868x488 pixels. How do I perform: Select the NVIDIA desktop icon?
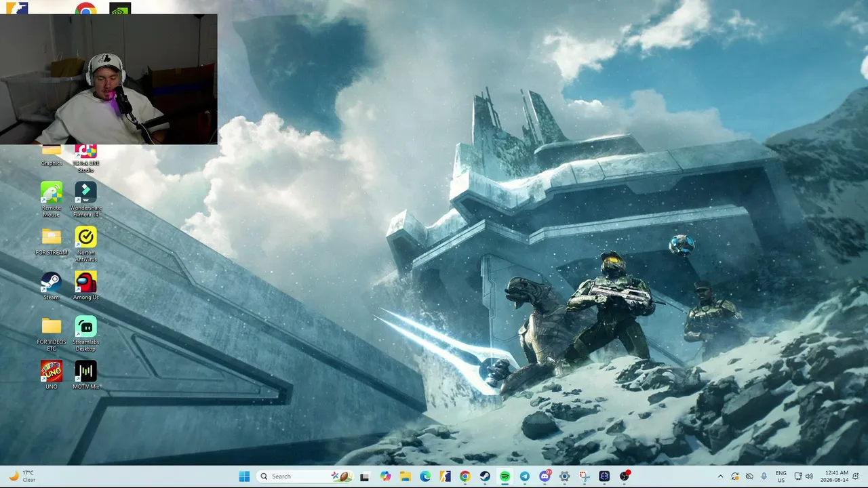coord(120,8)
